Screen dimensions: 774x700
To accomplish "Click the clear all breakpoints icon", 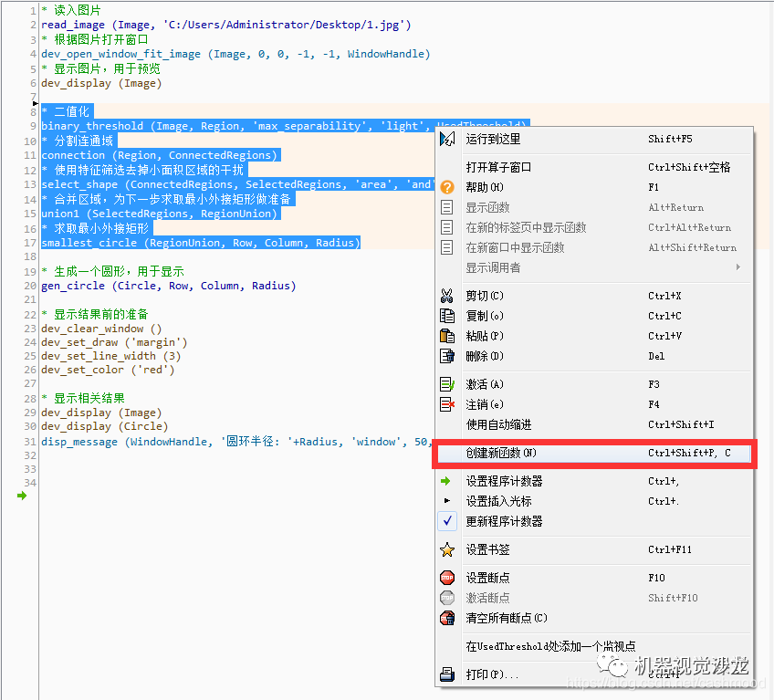I will pyautogui.click(x=447, y=618).
